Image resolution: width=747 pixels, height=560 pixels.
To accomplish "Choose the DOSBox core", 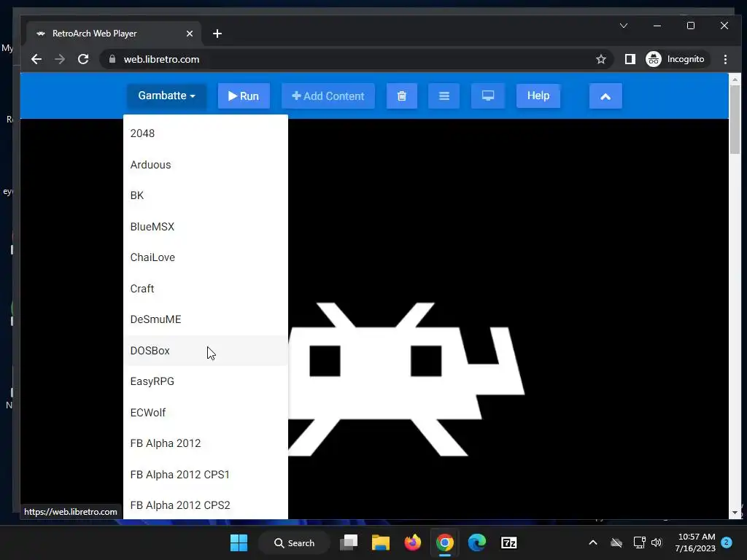I will tap(205, 351).
